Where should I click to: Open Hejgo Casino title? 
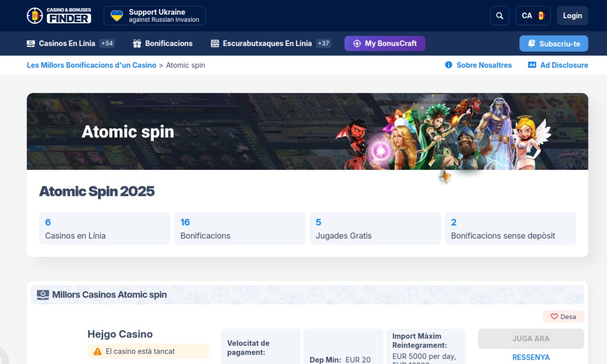[x=120, y=334]
